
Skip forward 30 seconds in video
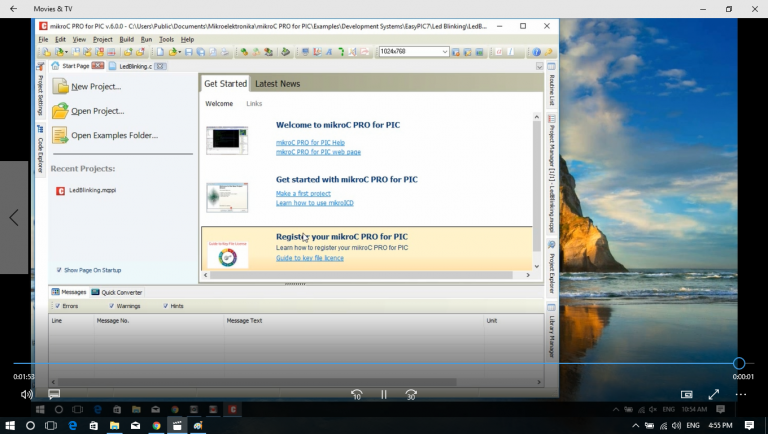click(410, 394)
